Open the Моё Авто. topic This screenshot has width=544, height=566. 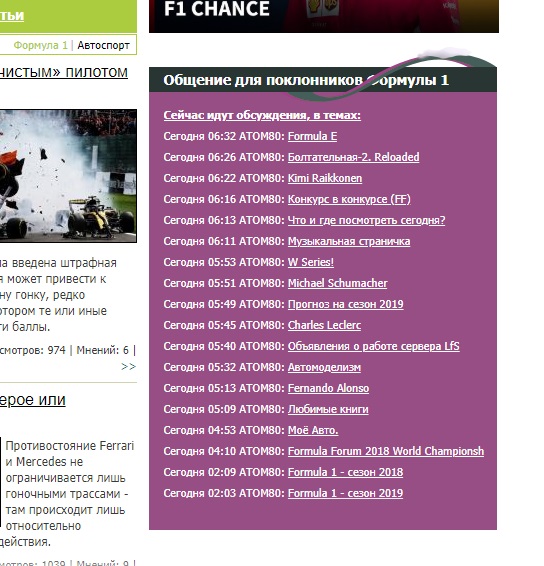[313, 430]
